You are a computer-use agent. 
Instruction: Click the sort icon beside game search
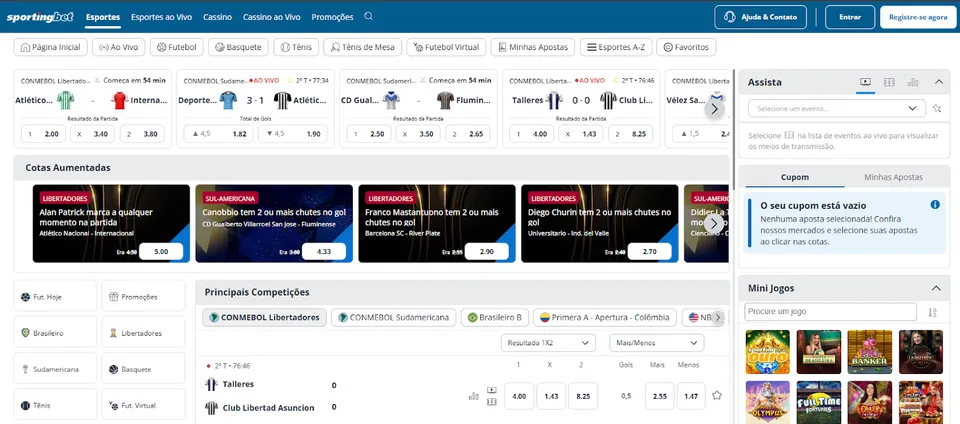click(932, 312)
